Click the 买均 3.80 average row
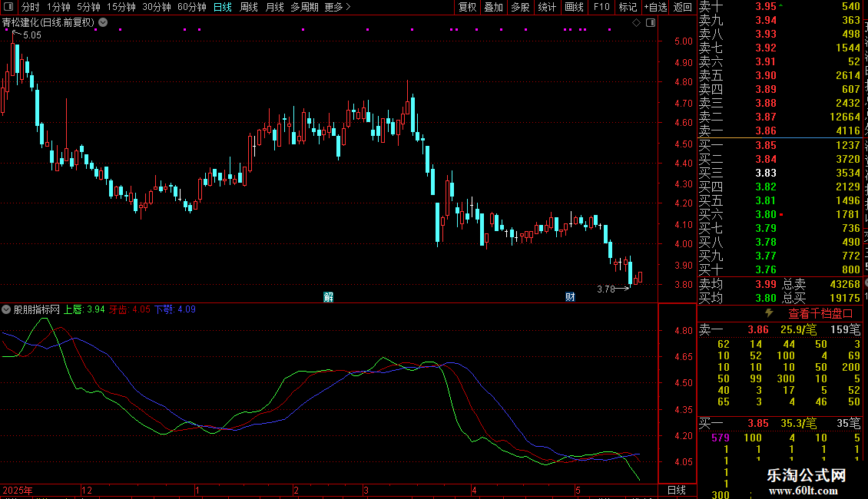868x499 pixels. pyautogui.click(x=738, y=298)
